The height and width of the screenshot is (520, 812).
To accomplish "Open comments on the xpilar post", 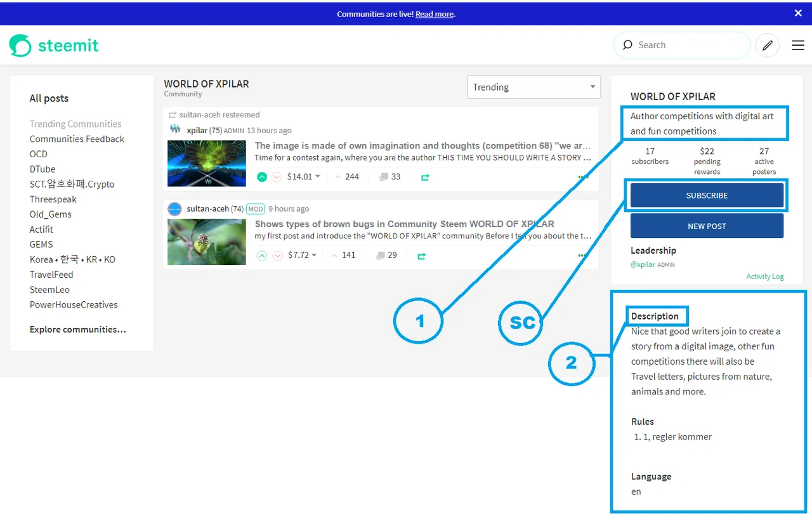I will (x=390, y=177).
